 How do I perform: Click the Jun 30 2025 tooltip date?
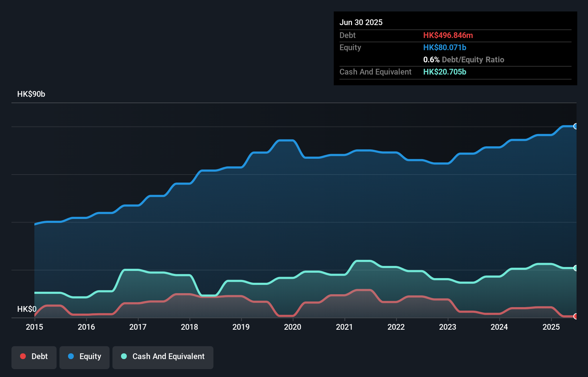point(361,22)
